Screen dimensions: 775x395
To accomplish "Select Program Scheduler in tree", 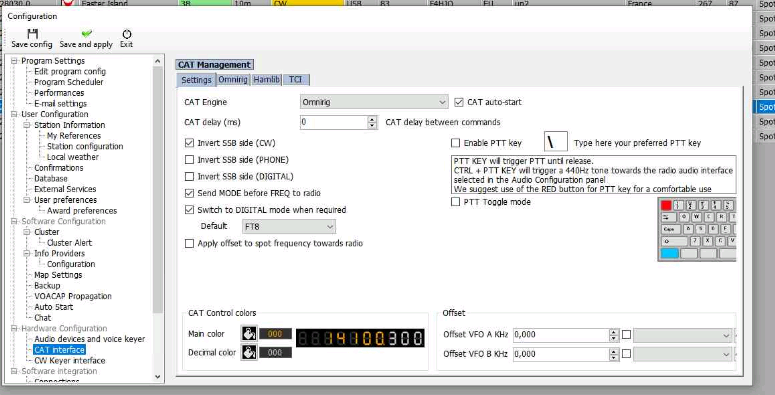I will tap(69, 82).
